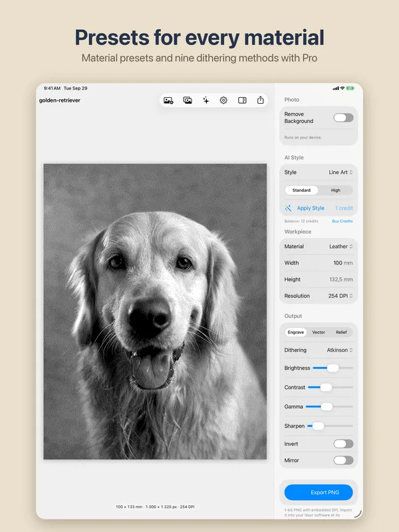This screenshot has height=532, width=399.
Task: Select the High quality segment
Action: 336,190
